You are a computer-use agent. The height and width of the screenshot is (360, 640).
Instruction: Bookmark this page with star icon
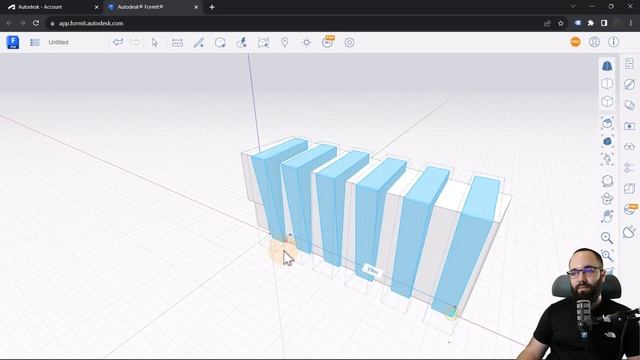(561, 23)
